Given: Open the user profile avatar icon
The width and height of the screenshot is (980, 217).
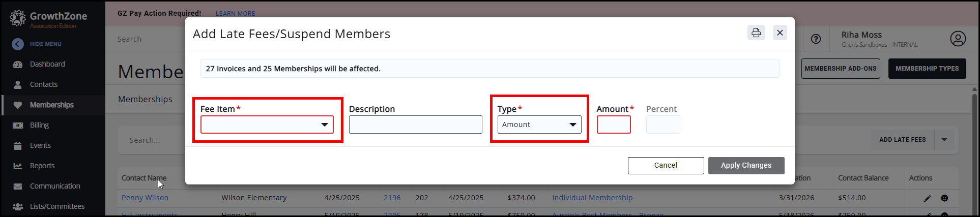Looking at the screenshot, I should (x=958, y=39).
